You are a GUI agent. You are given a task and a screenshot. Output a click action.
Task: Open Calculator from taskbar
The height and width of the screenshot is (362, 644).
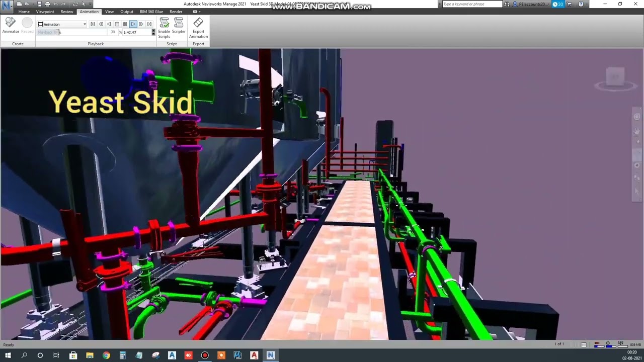click(122, 355)
